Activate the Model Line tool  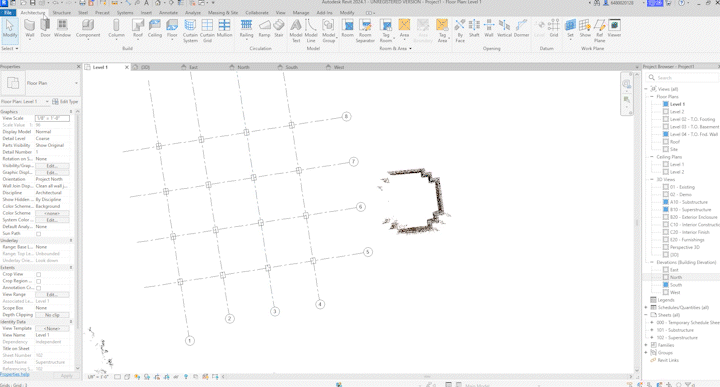coord(311,31)
